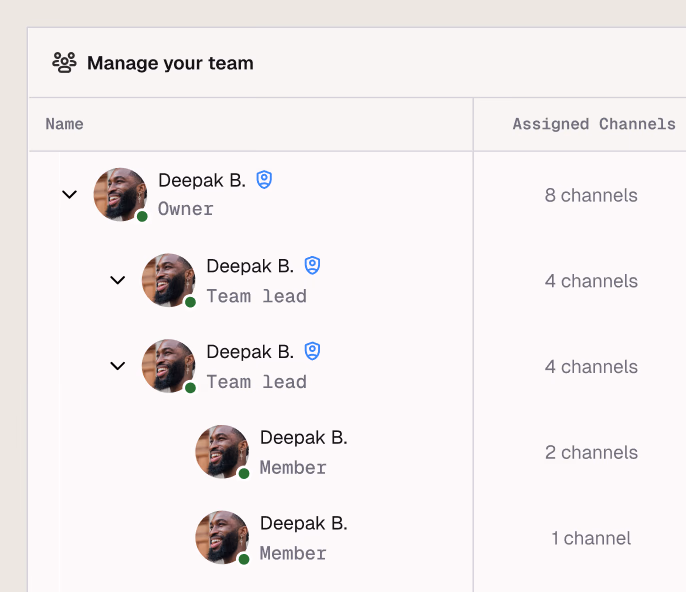
Task: Click the 1 channel cell
Action: coord(591,539)
